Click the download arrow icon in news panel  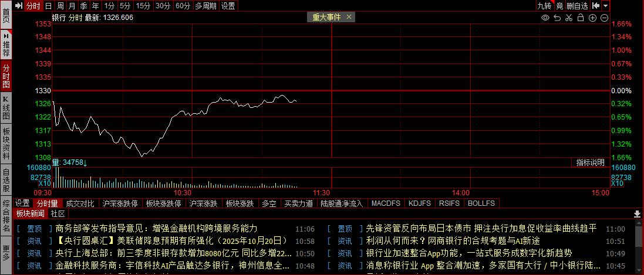pyautogui.click(x=638, y=214)
